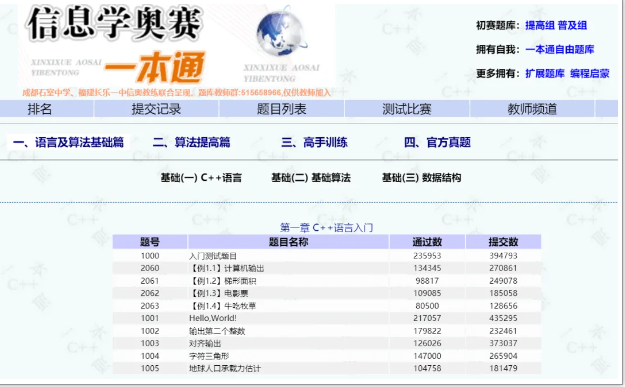Open problem Hello,World!

pyautogui.click(x=212, y=318)
